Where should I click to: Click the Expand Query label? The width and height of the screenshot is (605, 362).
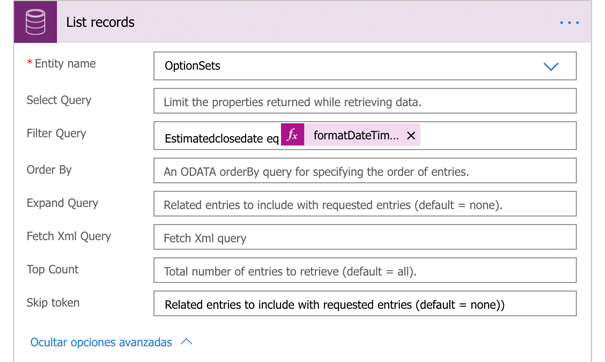point(62,203)
